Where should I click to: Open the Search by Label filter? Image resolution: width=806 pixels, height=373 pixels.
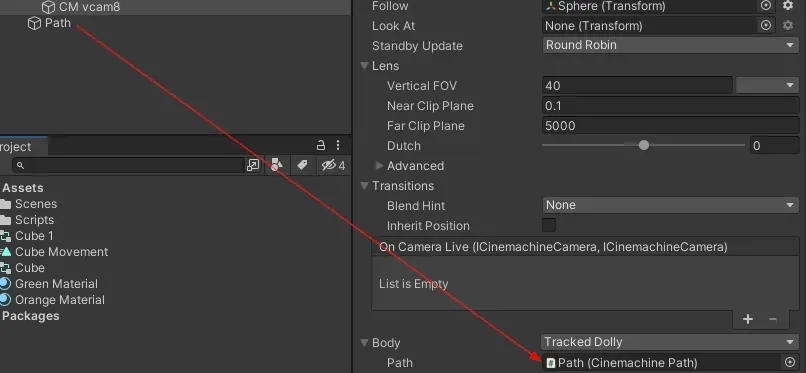point(302,165)
